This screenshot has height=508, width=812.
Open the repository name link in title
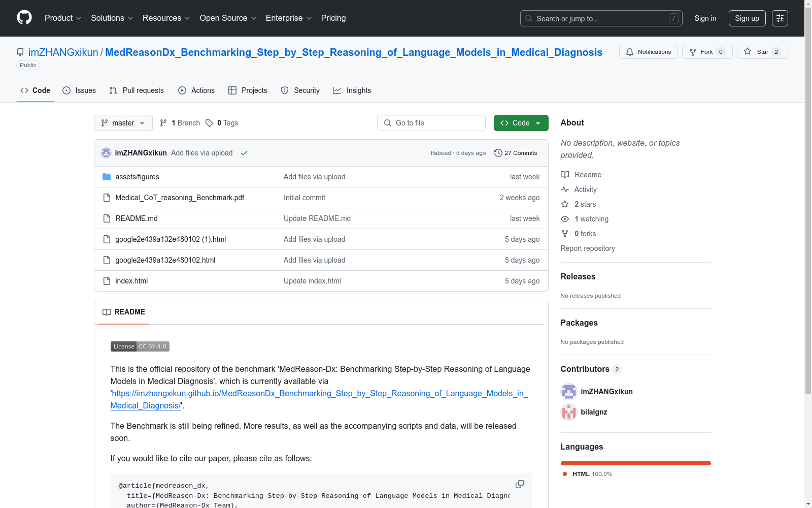(354, 52)
